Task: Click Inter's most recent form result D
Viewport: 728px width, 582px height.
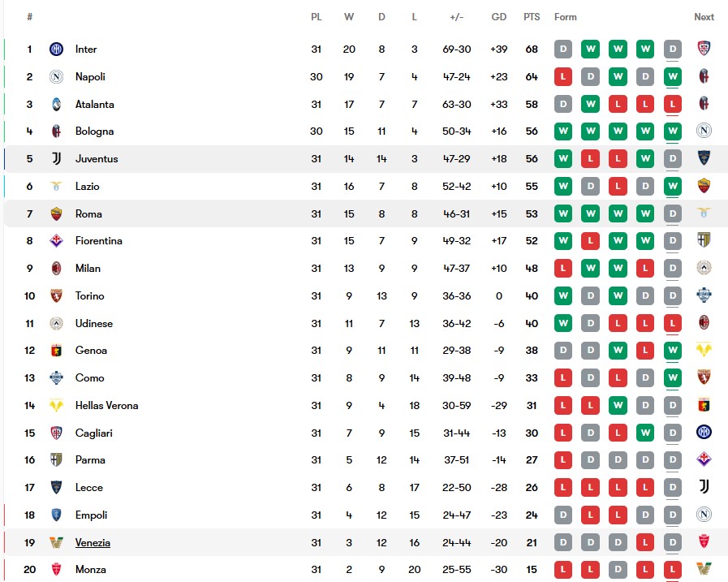Action: [x=673, y=49]
